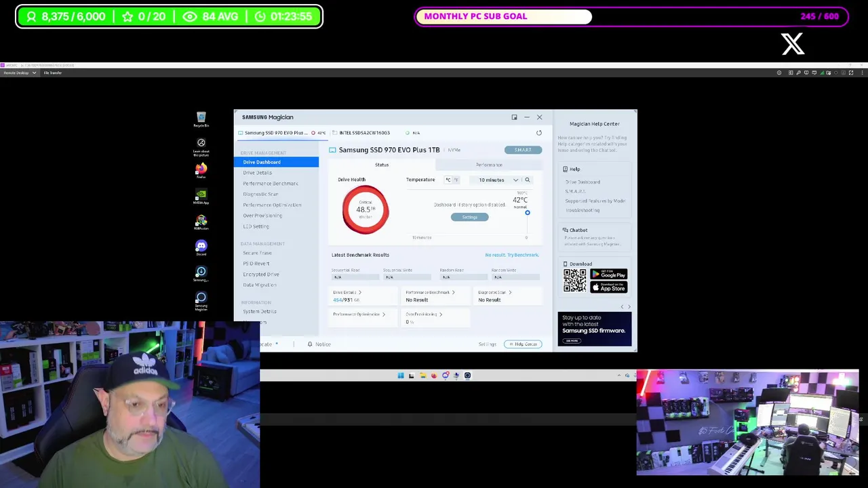Open Secure Erase in sidebar

point(257,253)
